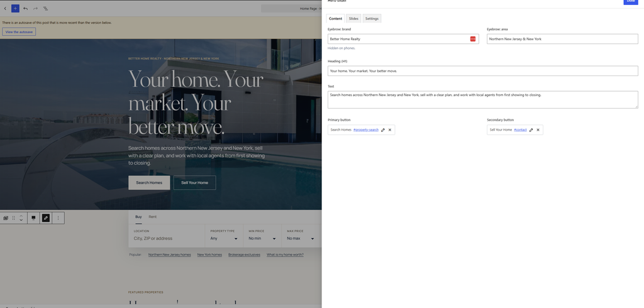The height and width of the screenshot is (308, 644).
Task: Click the City, ZIP or address field
Action: 166,239
